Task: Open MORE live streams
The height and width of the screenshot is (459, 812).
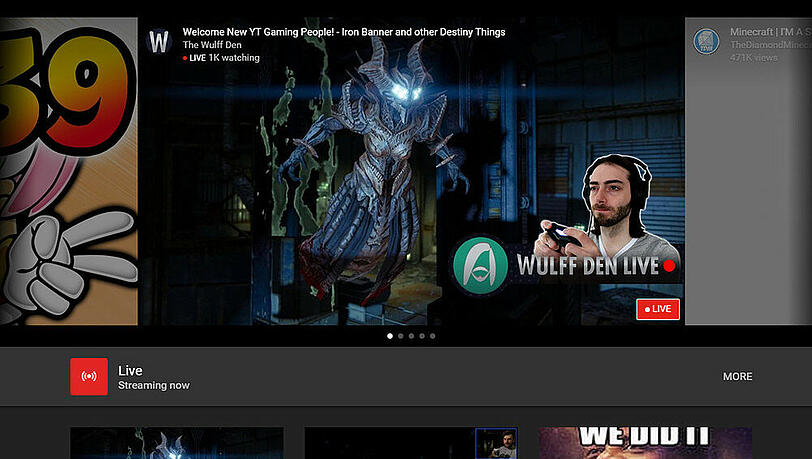Action: (x=737, y=377)
